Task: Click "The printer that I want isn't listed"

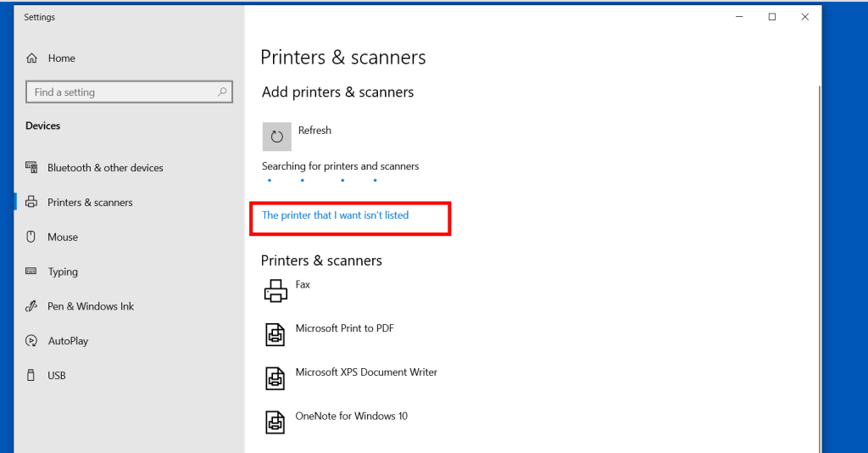Action: tap(335, 215)
